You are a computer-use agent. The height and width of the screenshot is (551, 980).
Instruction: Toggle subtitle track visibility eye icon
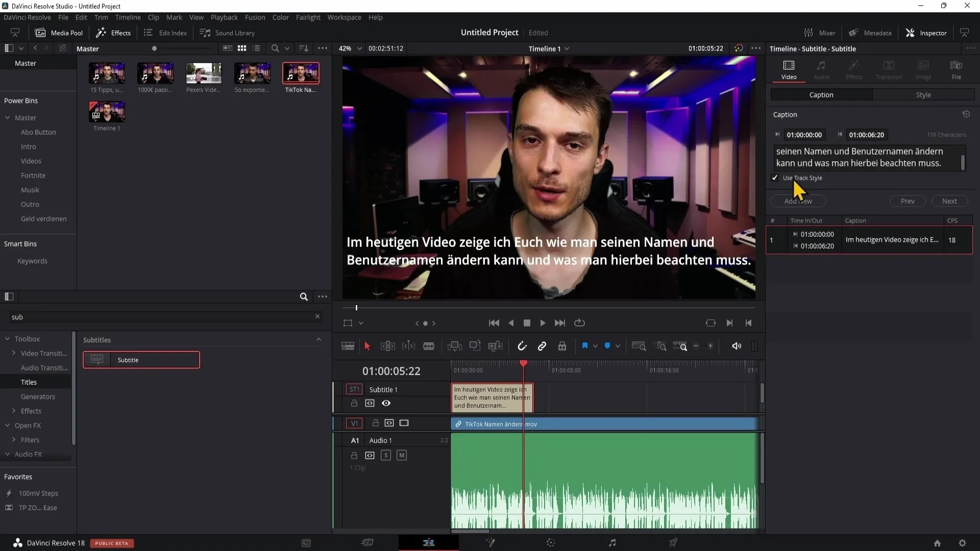point(386,403)
